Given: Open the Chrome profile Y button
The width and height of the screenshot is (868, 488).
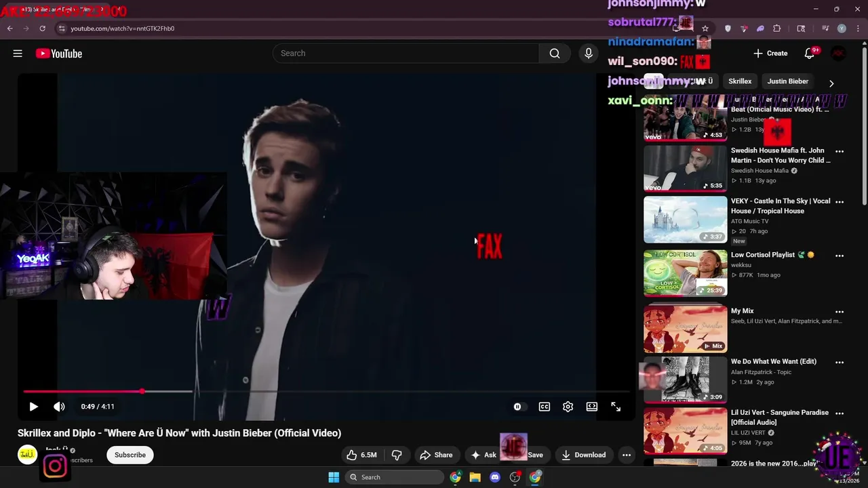Looking at the screenshot, I should (842, 28).
